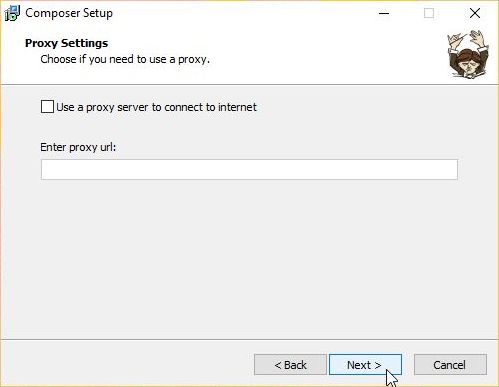Abort installation with the Cancel button

pyautogui.click(x=450, y=365)
